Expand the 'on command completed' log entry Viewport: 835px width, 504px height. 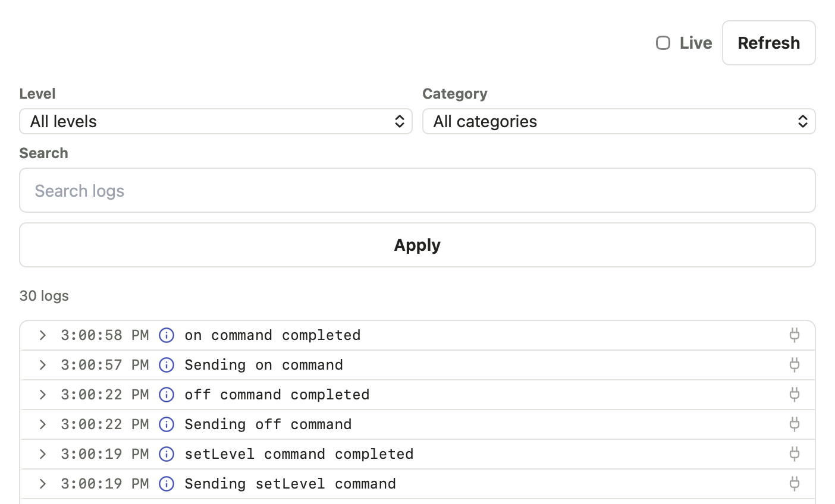click(43, 335)
